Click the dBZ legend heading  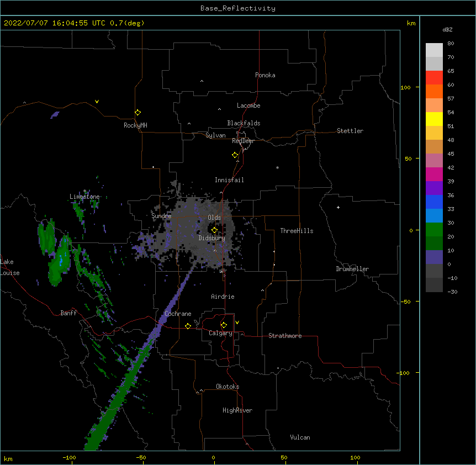(447, 29)
